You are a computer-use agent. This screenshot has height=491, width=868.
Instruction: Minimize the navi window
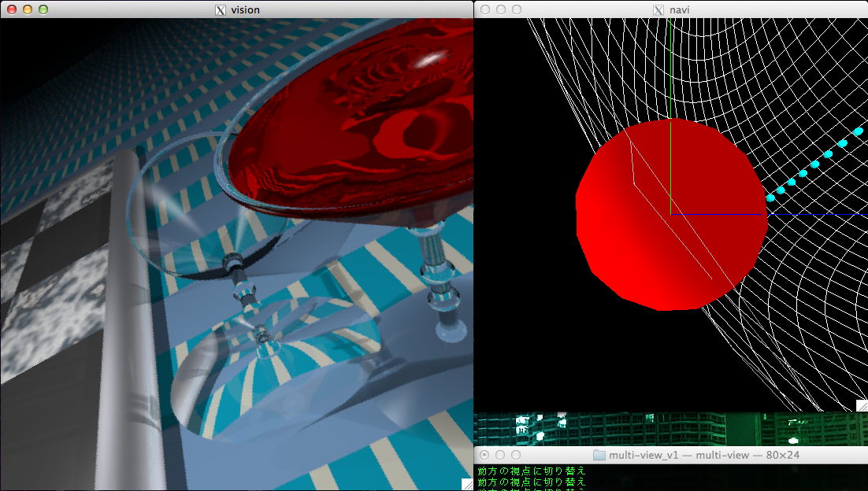tap(500, 9)
